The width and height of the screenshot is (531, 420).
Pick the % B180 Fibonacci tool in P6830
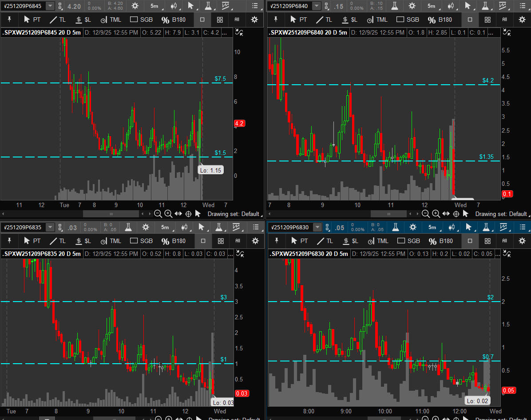(440, 241)
